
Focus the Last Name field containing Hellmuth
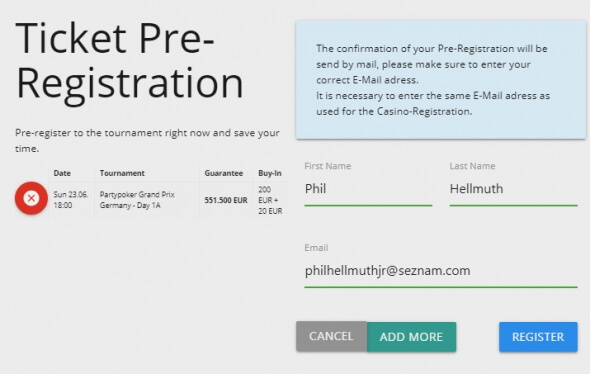pyautogui.click(x=513, y=189)
